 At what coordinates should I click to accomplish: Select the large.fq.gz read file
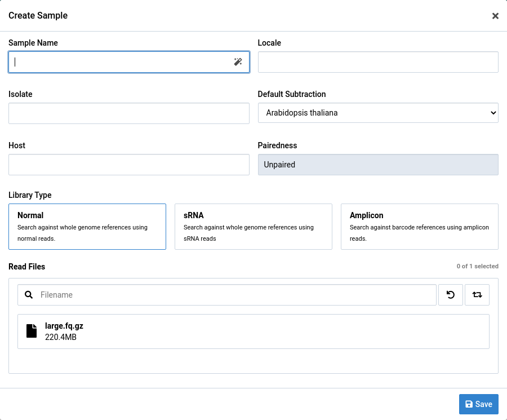(x=253, y=331)
